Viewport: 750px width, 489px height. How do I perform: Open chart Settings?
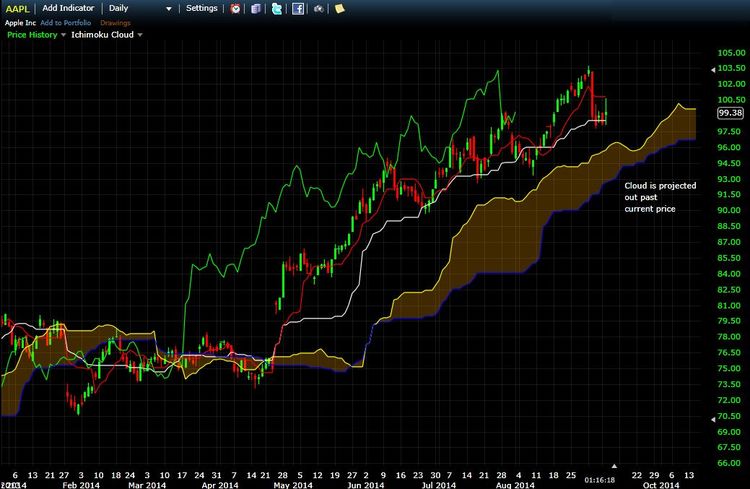(x=201, y=8)
